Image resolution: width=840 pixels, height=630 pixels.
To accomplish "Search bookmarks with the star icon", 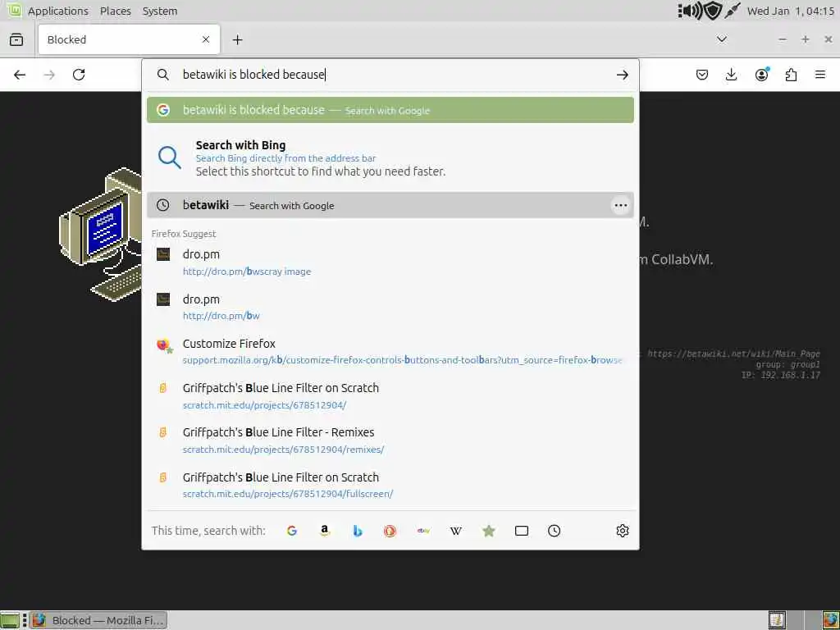I will 489,531.
